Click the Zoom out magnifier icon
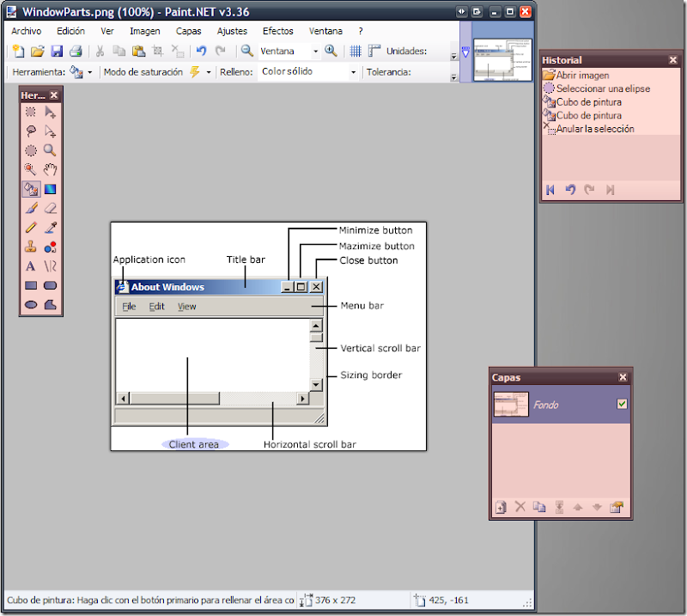 (246, 51)
